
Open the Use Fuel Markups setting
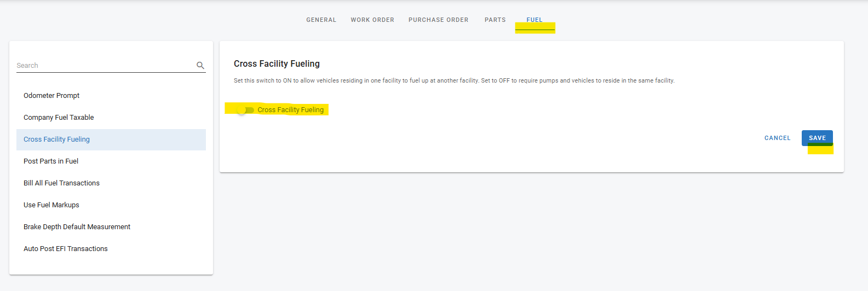click(x=51, y=205)
